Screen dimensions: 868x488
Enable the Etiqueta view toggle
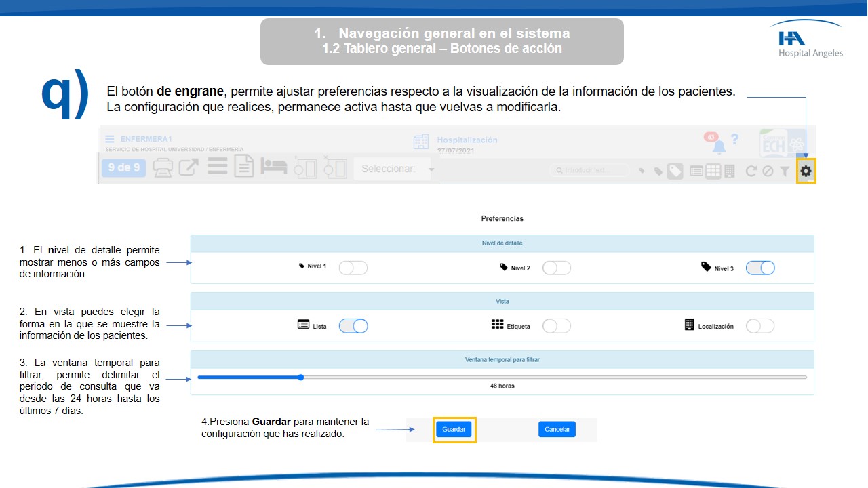[x=556, y=326]
